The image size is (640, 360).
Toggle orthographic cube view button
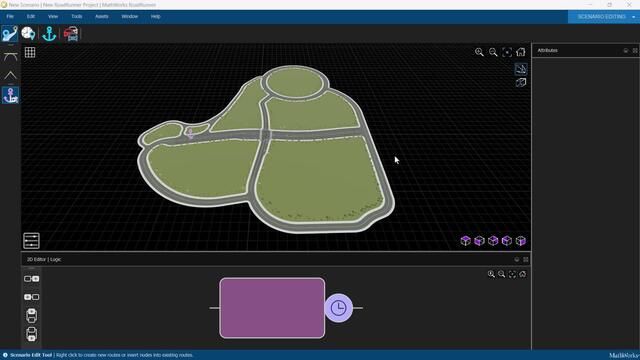coord(521,82)
